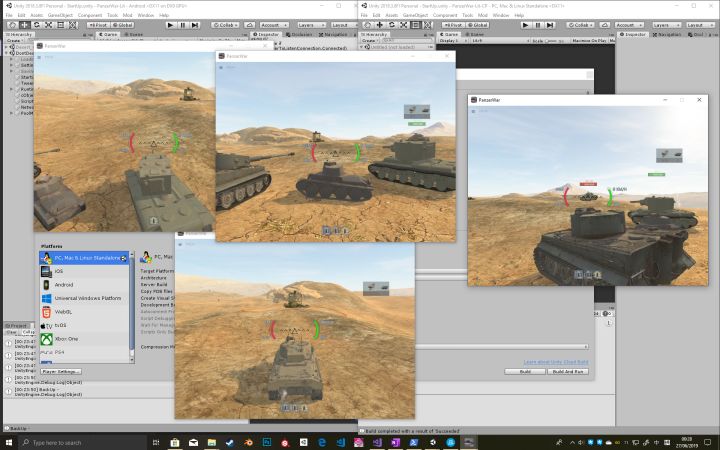This screenshot has width=720, height=450.
Task: Select Android in platform list
Action: point(84,285)
